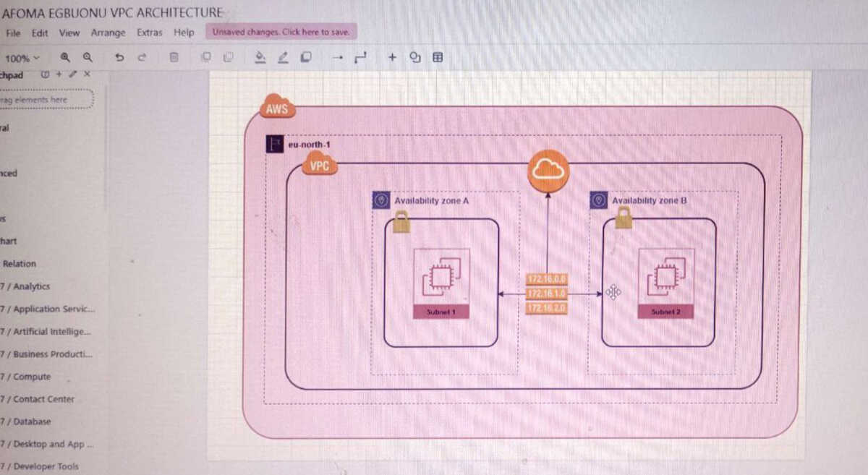Open the Connection arrow style tool
The width and height of the screenshot is (868, 475).
click(x=337, y=57)
